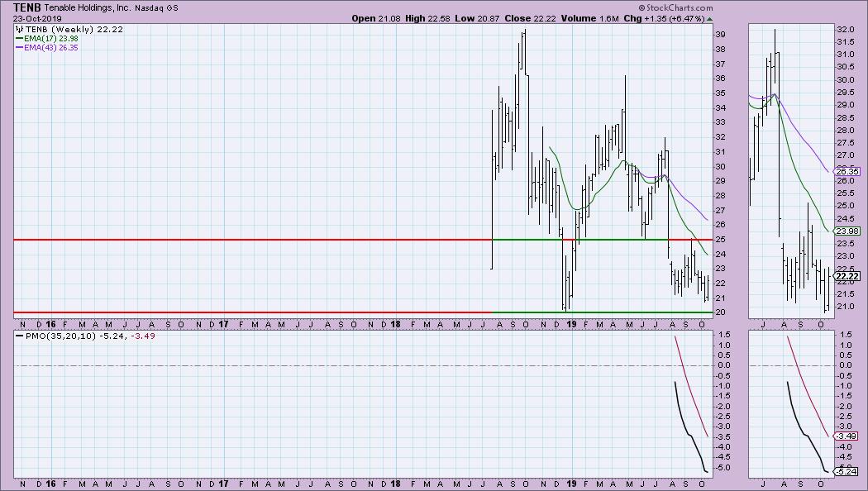This screenshot has height=491, width=868.
Task: Click the 17 year label under the price panel
Action: tap(223, 324)
